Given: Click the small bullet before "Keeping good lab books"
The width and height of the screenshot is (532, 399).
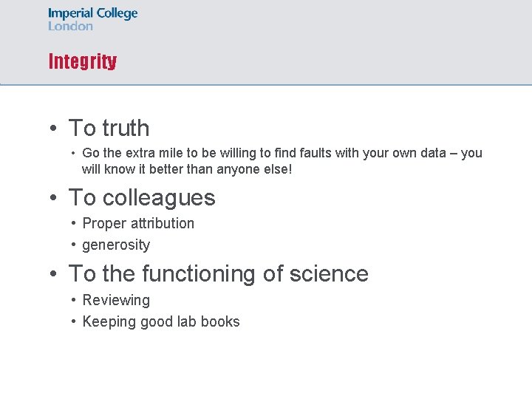Looking at the screenshot, I should tap(74, 321).
